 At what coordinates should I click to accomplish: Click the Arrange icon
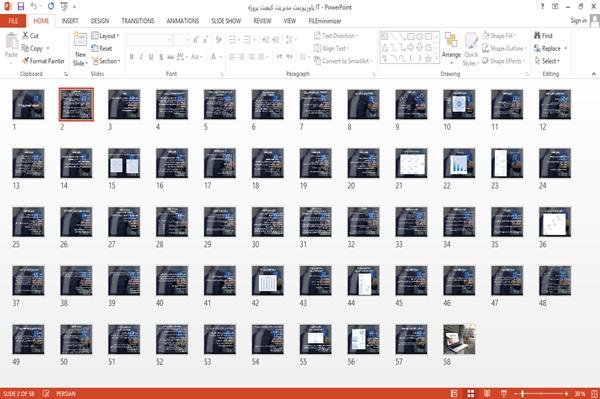click(451, 41)
